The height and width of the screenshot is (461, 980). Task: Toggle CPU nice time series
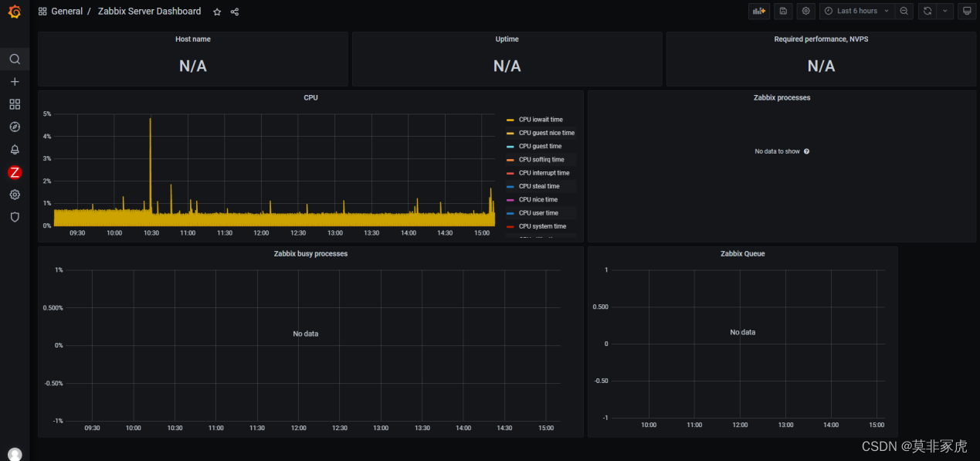pyautogui.click(x=538, y=200)
